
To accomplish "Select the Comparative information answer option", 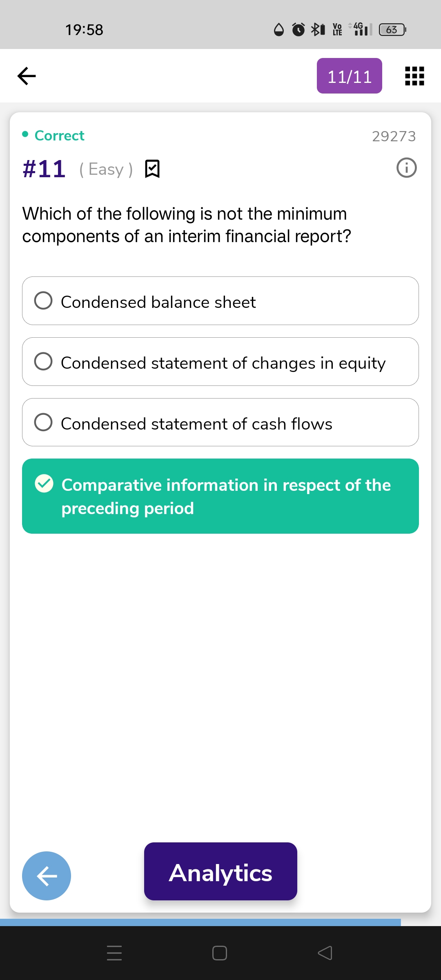I will 220,496.
